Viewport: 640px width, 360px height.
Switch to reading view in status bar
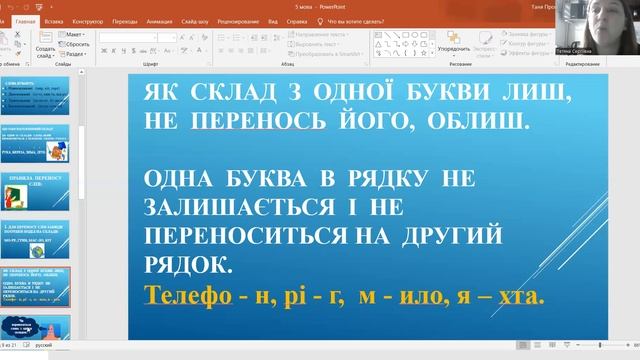coord(552,345)
